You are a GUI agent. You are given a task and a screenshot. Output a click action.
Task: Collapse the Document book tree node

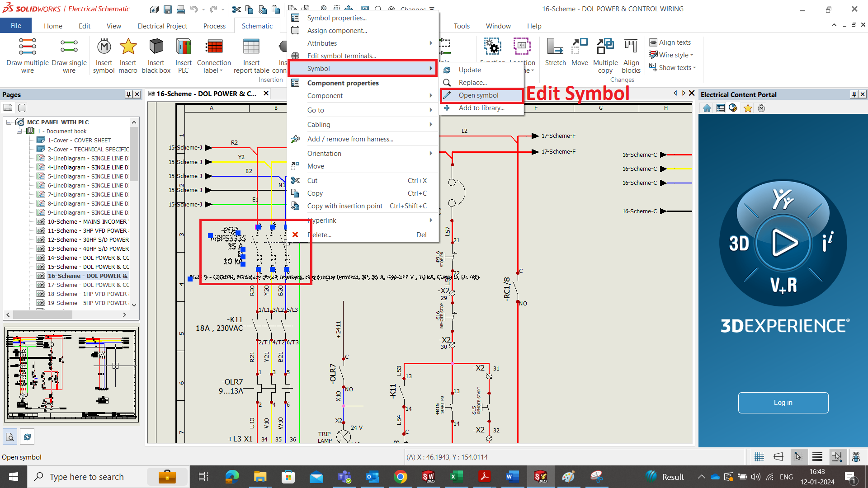click(x=19, y=131)
